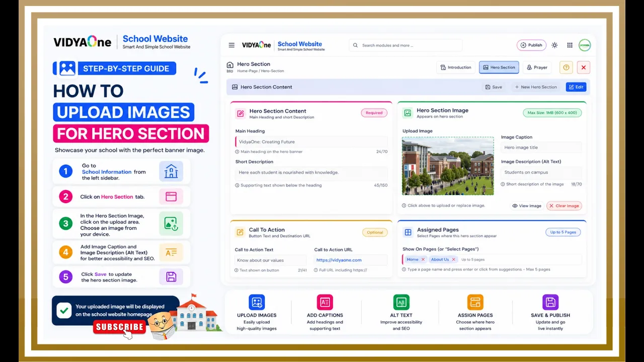
Task: Remove the About Us page tag
Action: pyautogui.click(x=453, y=259)
